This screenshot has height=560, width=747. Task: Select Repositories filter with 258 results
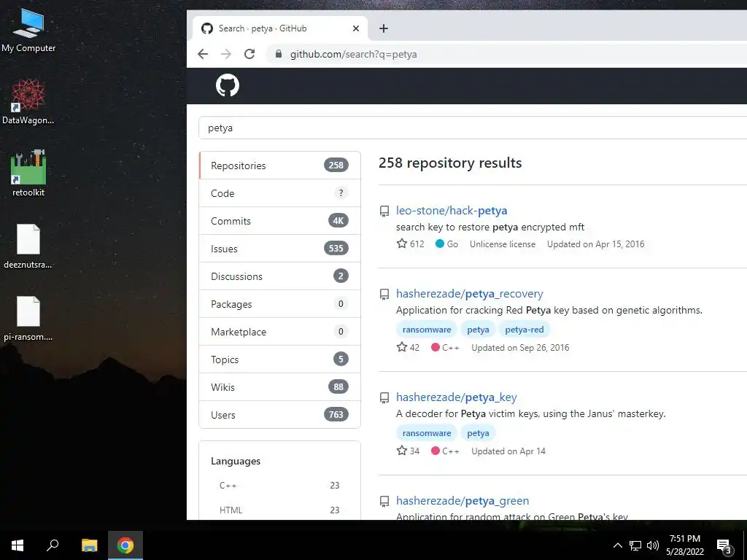tap(279, 166)
